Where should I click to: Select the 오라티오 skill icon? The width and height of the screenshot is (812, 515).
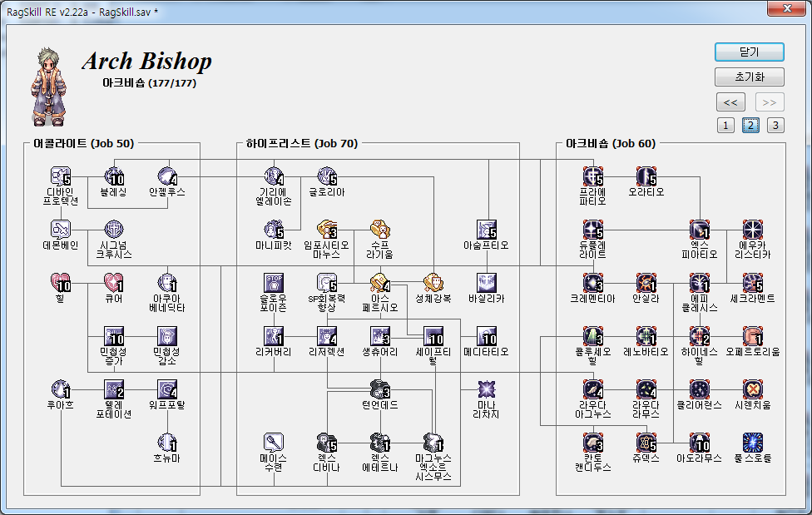pyautogui.click(x=646, y=176)
